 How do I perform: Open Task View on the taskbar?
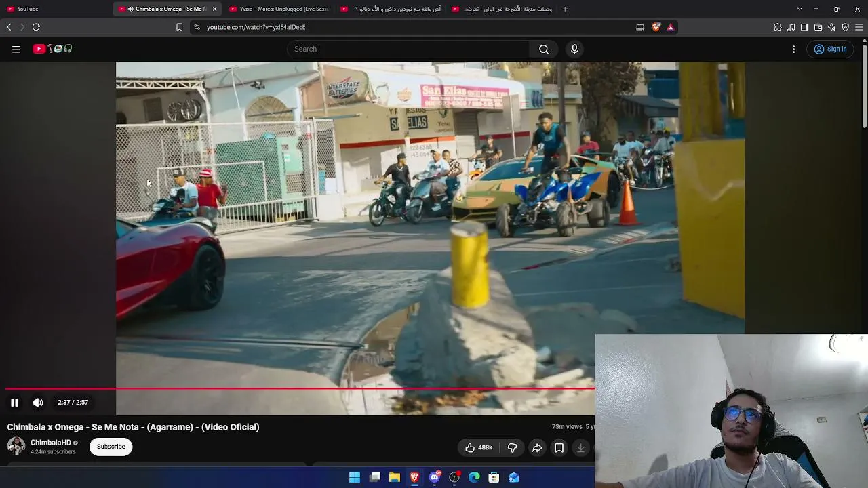[375, 478]
